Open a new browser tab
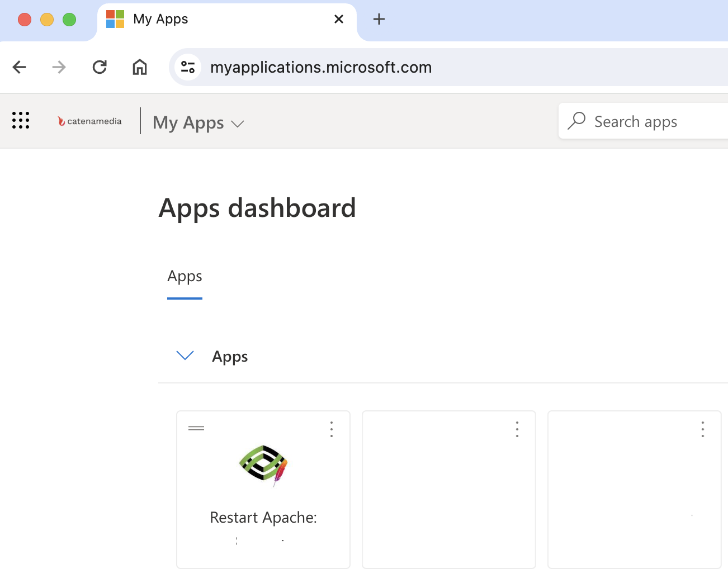728x578 pixels. pyautogui.click(x=379, y=19)
